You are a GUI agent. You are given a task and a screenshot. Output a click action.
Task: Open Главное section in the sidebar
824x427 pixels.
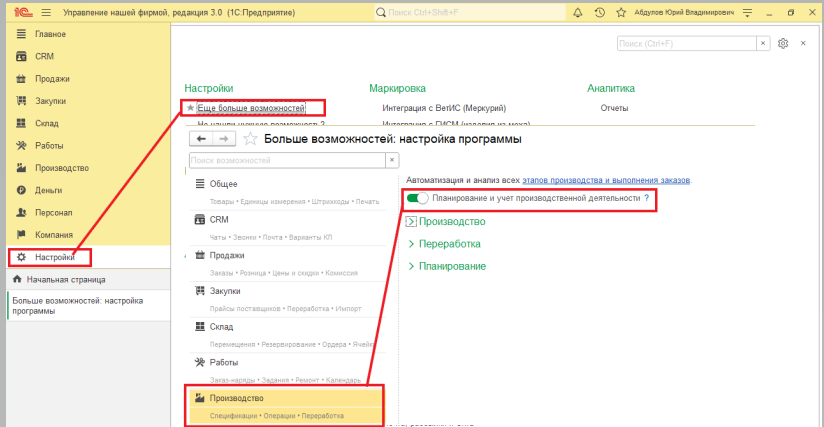click(x=50, y=34)
